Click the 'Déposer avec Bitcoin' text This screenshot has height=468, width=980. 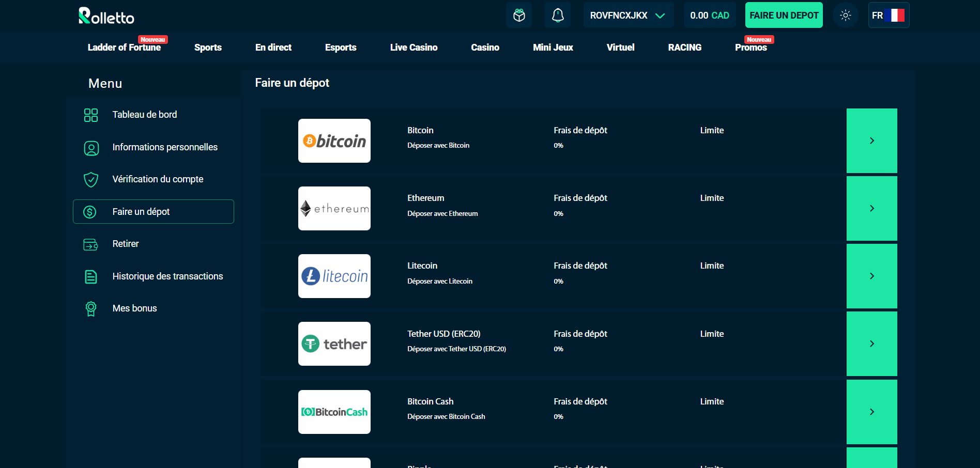[438, 145]
